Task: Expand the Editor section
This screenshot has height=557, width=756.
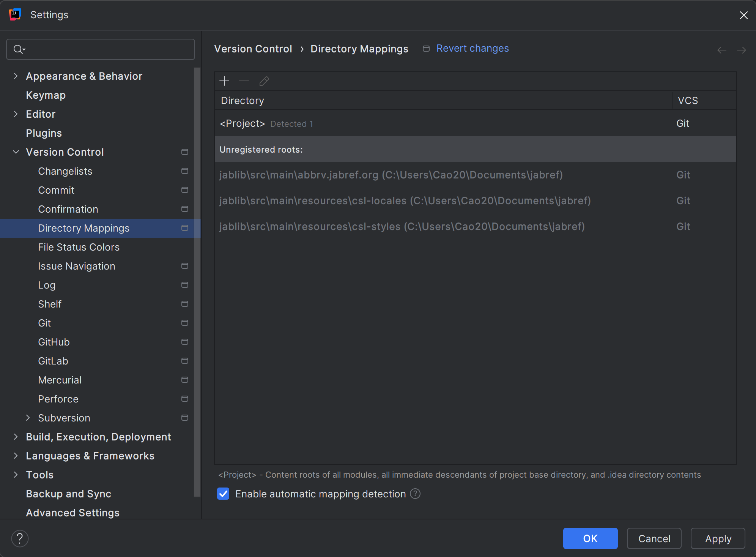Action: pyautogui.click(x=16, y=114)
